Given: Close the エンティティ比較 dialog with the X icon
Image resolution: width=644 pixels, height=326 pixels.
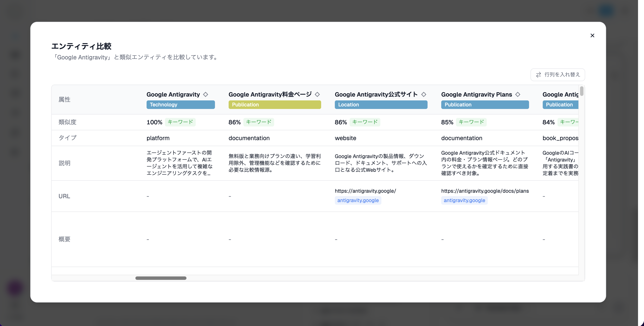Looking at the screenshot, I should (592, 35).
